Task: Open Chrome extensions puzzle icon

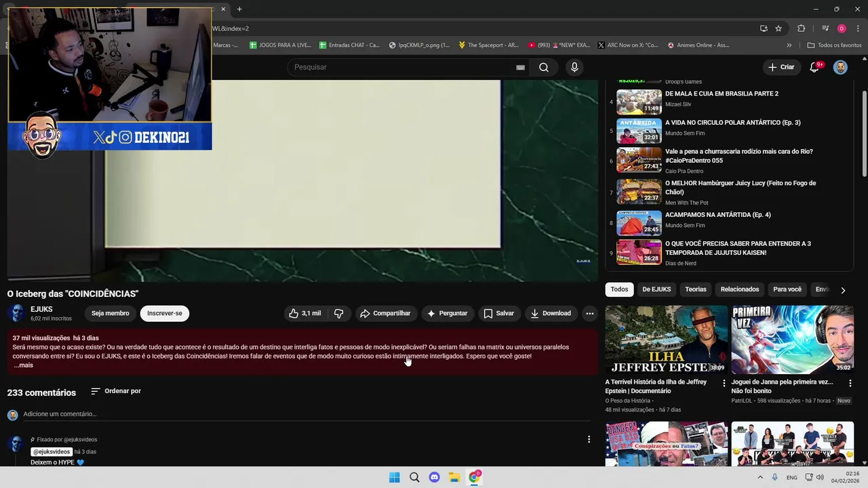Action: 802,28
